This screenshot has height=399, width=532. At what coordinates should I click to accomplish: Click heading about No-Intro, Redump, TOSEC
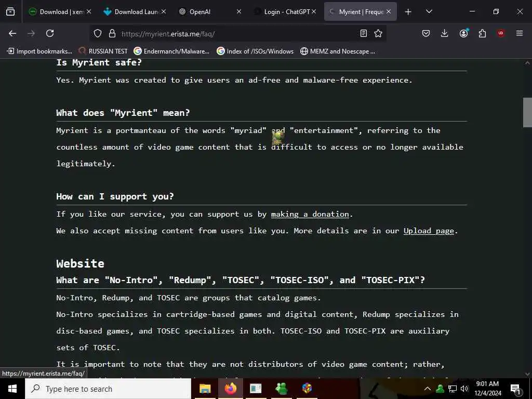(x=240, y=280)
